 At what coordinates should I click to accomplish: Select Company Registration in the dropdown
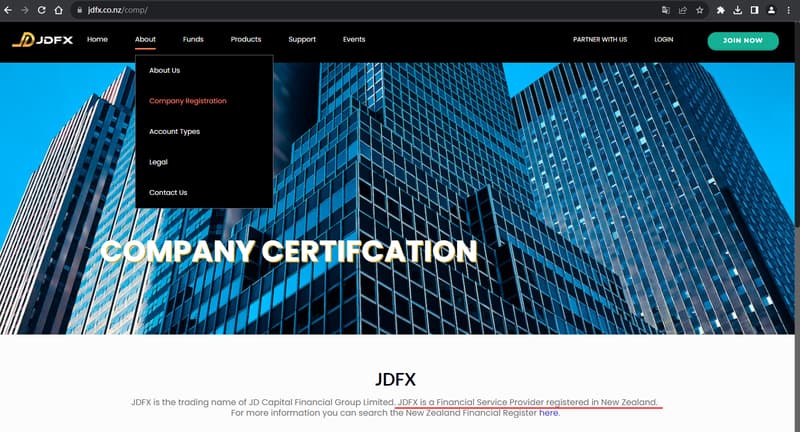[188, 101]
